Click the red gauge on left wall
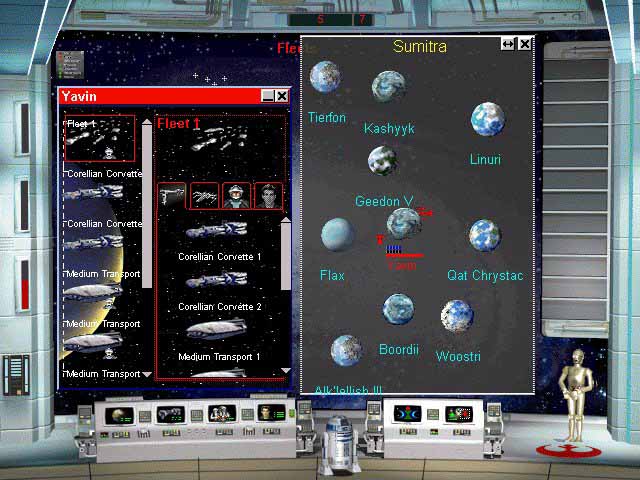 (x=25, y=285)
